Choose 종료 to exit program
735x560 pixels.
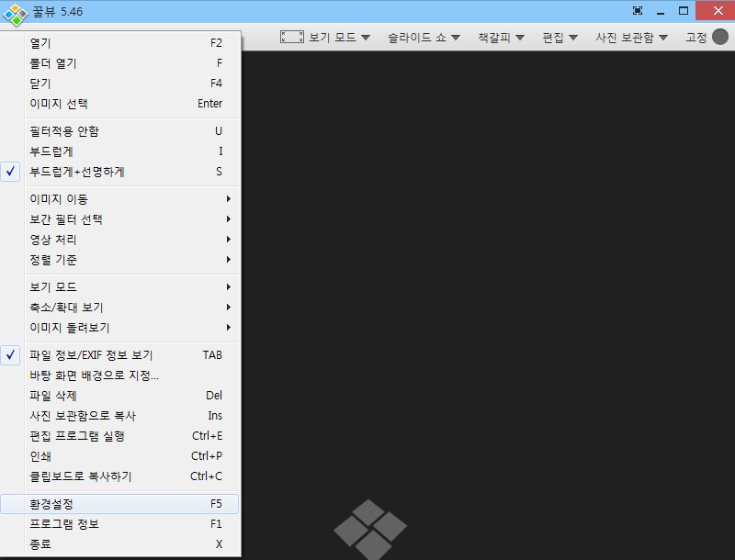(x=120, y=544)
